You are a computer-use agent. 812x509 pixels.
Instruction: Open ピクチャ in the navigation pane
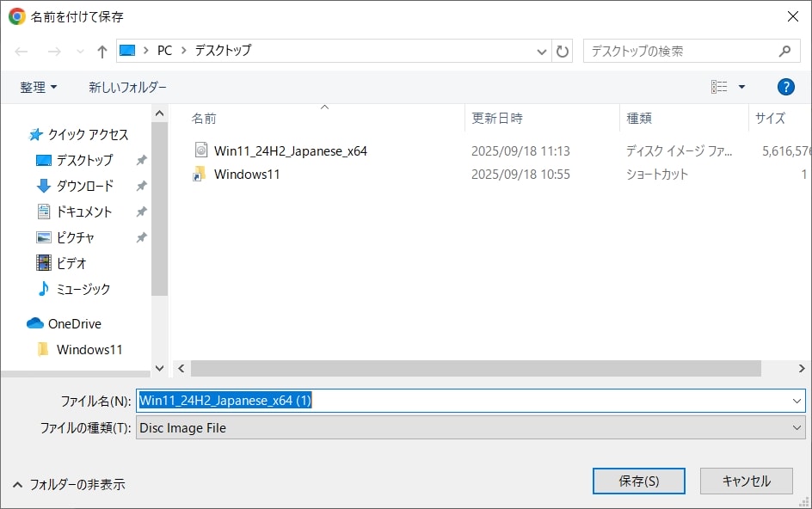75,237
